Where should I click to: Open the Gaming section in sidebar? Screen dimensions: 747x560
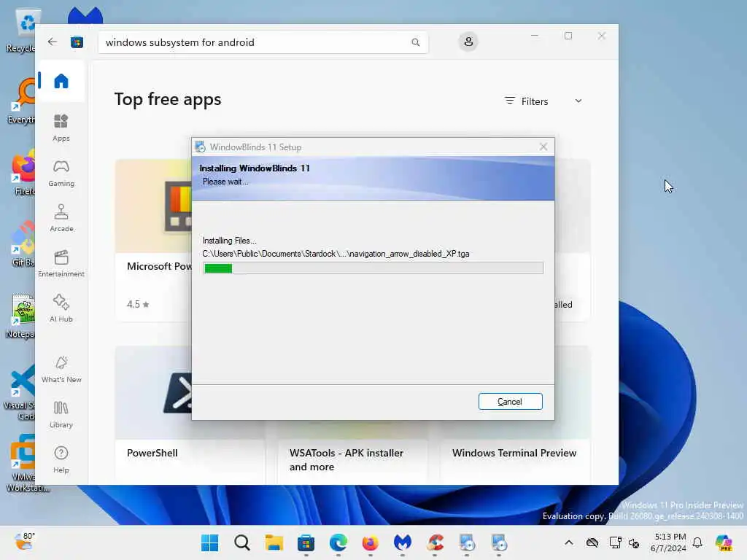coord(61,174)
